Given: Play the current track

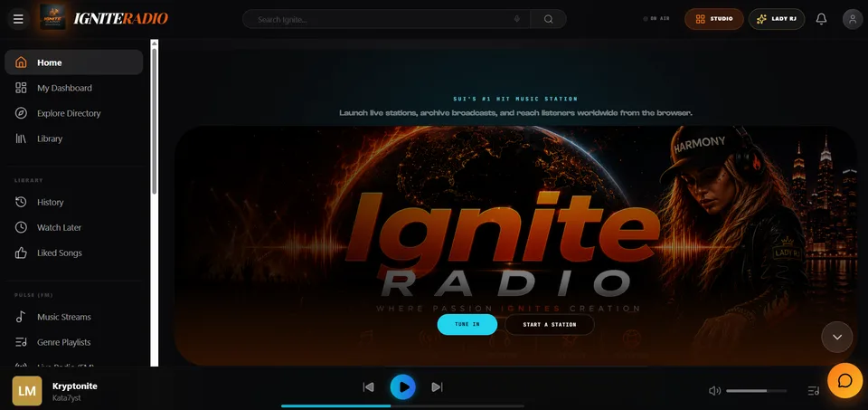Looking at the screenshot, I should click(403, 387).
